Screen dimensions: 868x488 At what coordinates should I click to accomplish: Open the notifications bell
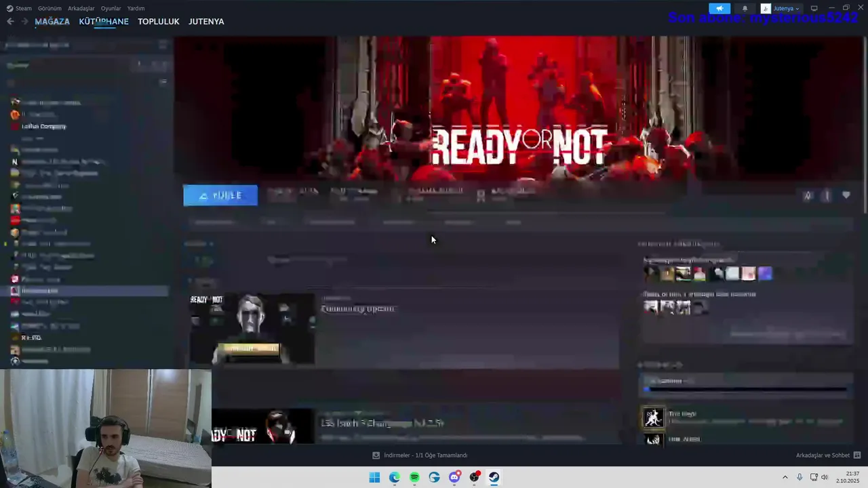click(745, 8)
